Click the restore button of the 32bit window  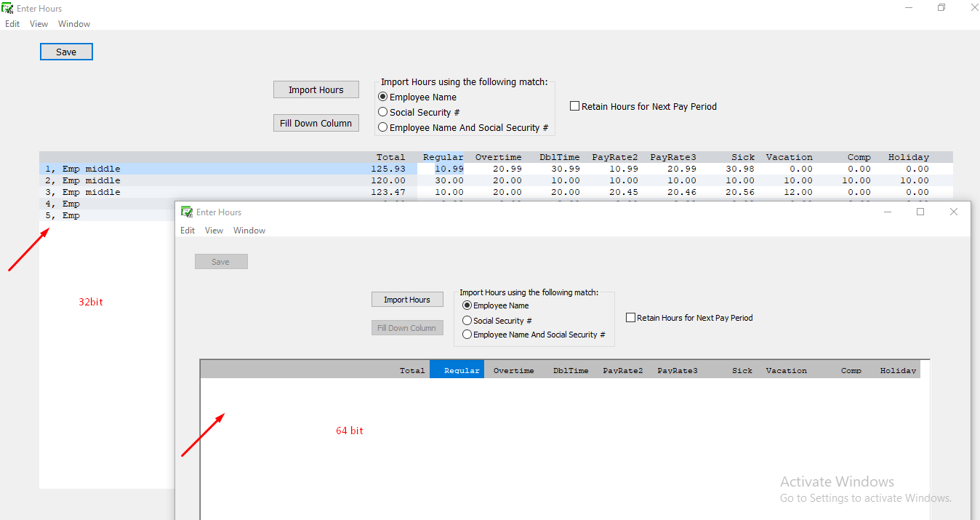point(941,7)
